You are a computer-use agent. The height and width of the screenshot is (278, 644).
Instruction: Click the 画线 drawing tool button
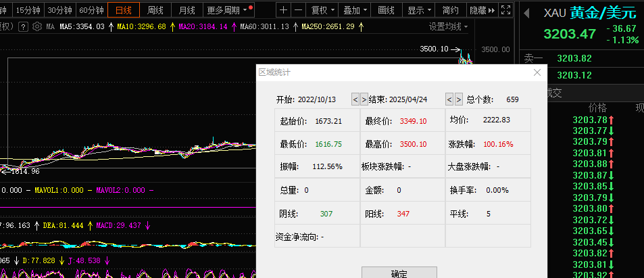[386, 10]
